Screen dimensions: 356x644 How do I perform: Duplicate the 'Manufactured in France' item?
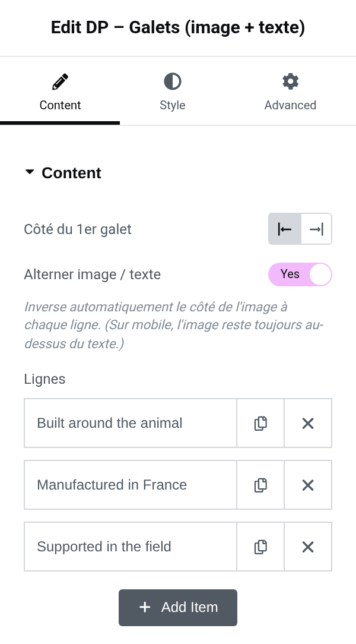coord(260,485)
